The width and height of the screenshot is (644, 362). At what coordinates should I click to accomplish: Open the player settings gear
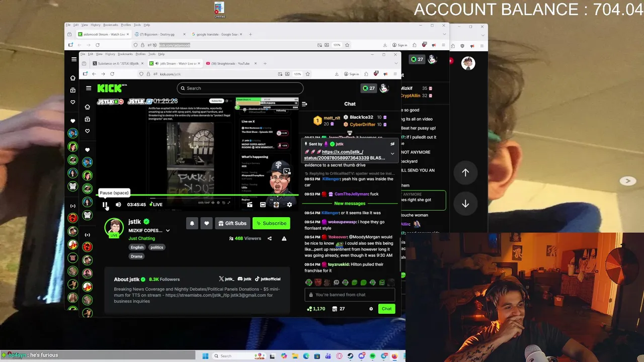coord(289,205)
